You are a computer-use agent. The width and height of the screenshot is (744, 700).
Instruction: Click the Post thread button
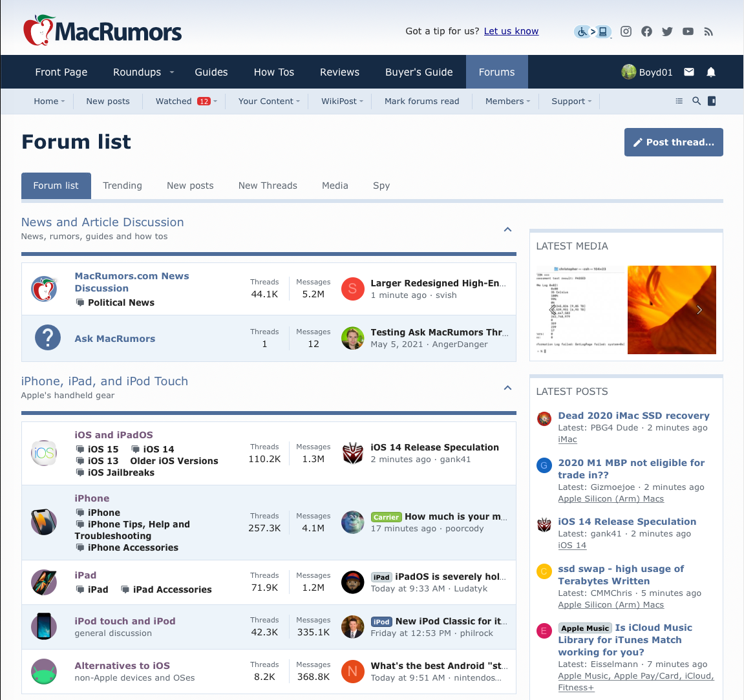tap(674, 142)
